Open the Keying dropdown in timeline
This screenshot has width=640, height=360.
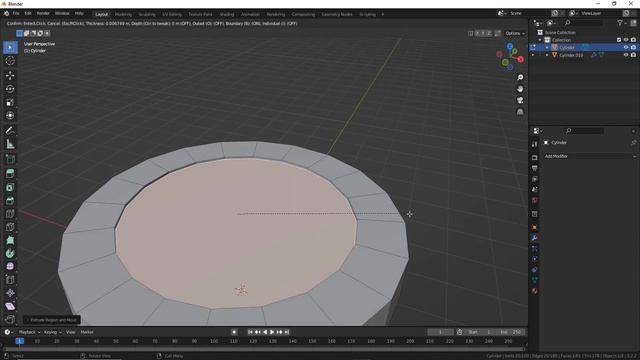(53, 332)
